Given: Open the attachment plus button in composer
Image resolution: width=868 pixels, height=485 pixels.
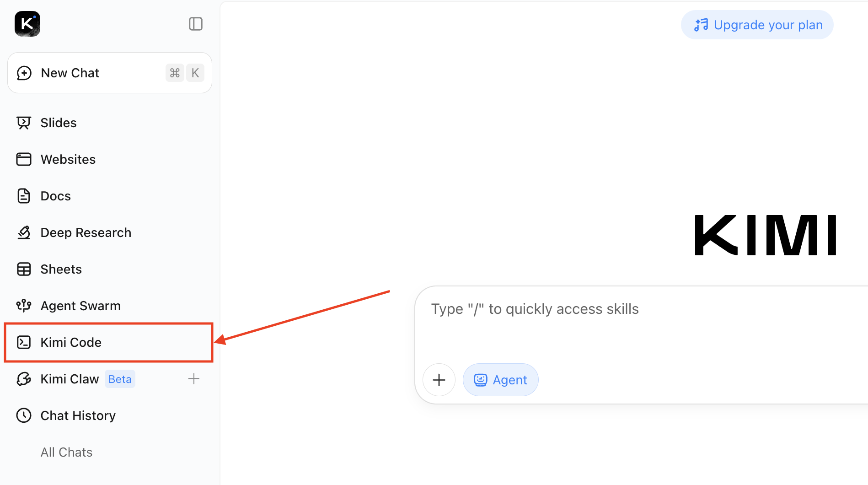Looking at the screenshot, I should (439, 380).
